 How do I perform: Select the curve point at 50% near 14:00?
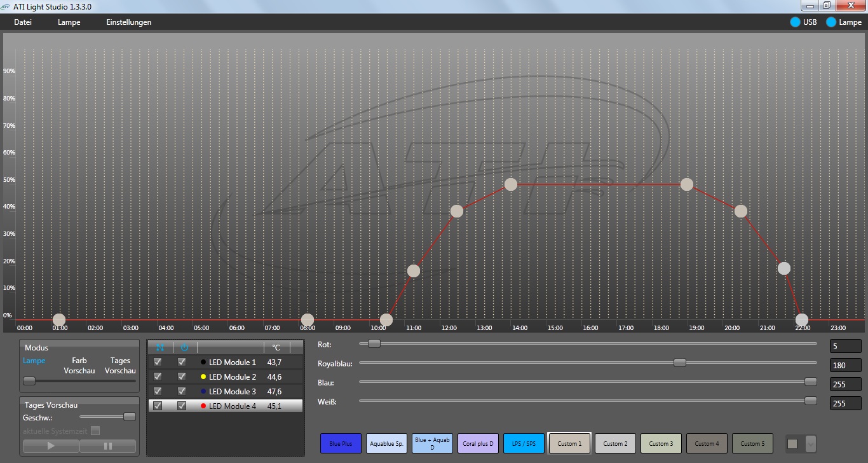tap(511, 184)
